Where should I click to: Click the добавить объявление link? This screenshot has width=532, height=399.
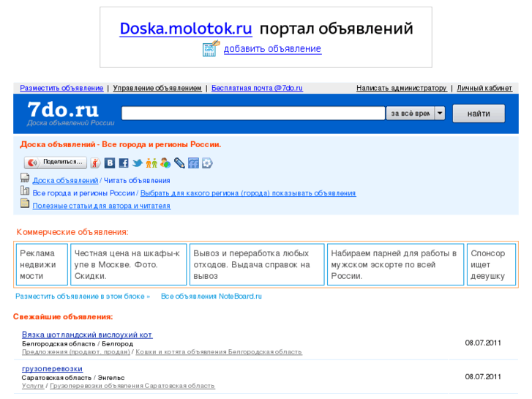(272, 49)
